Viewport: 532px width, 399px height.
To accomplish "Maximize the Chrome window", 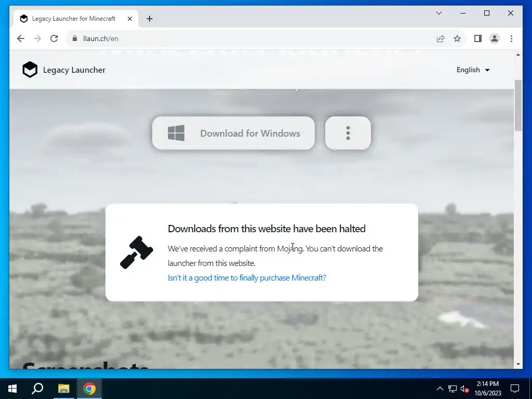I will point(486,13).
